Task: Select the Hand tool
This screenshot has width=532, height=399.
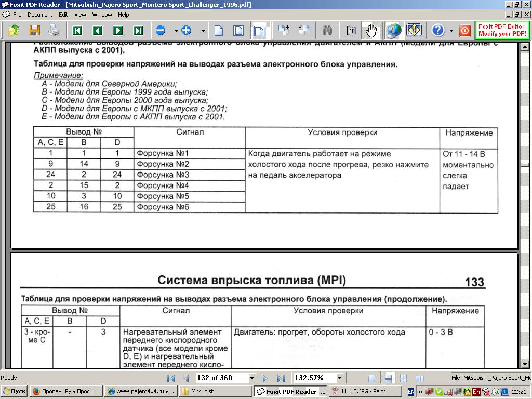Action: point(371,31)
